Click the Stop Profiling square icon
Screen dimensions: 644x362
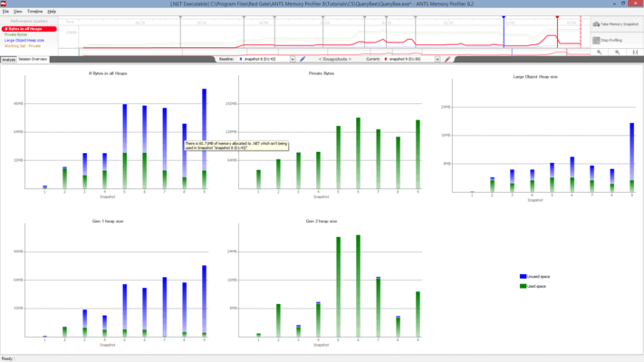[596, 40]
